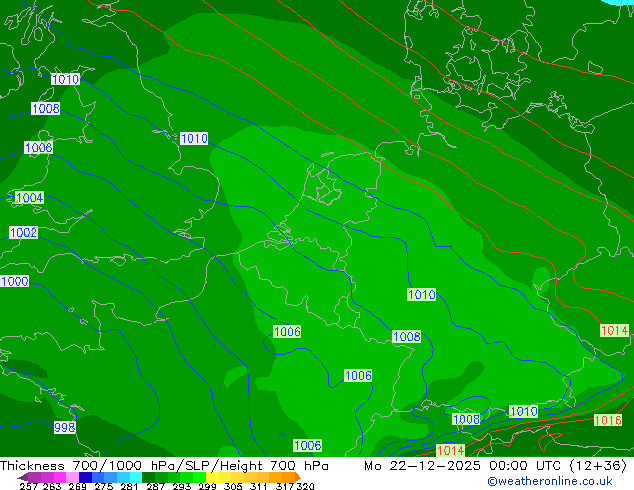Click the chart title 'Thickness 700/1000 hPa/SLP/Height 700 hPa'
634x490 pixels.
[x=164, y=466]
